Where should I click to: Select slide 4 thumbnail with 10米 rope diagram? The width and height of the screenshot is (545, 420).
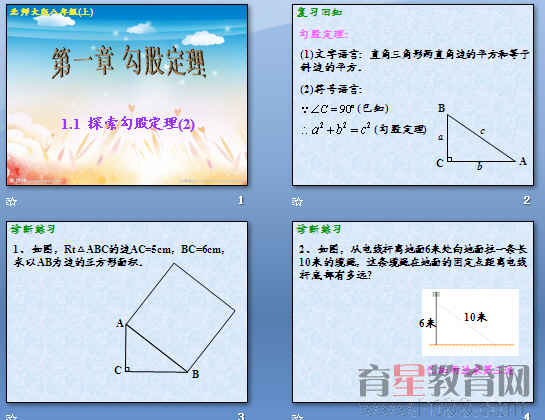pyautogui.click(x=413, y=312)
